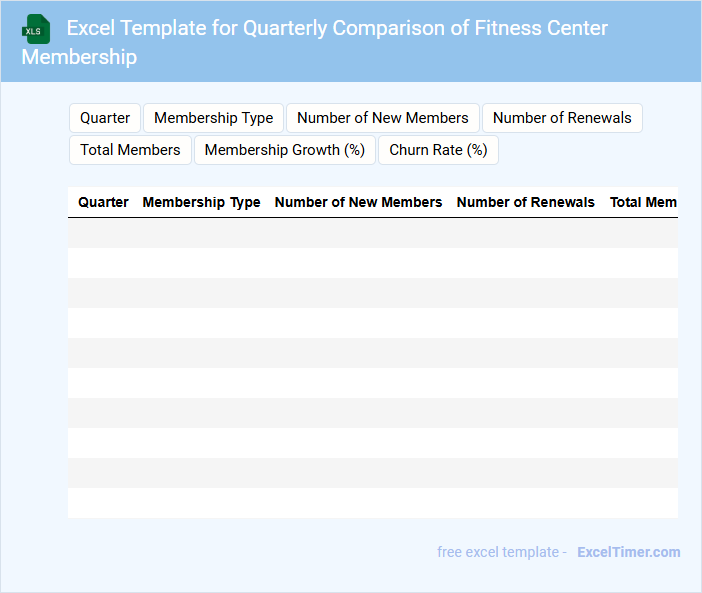Viewport: 702px width, 593px height.
Task: Select the Total Members tag
Action: [130, 150]
